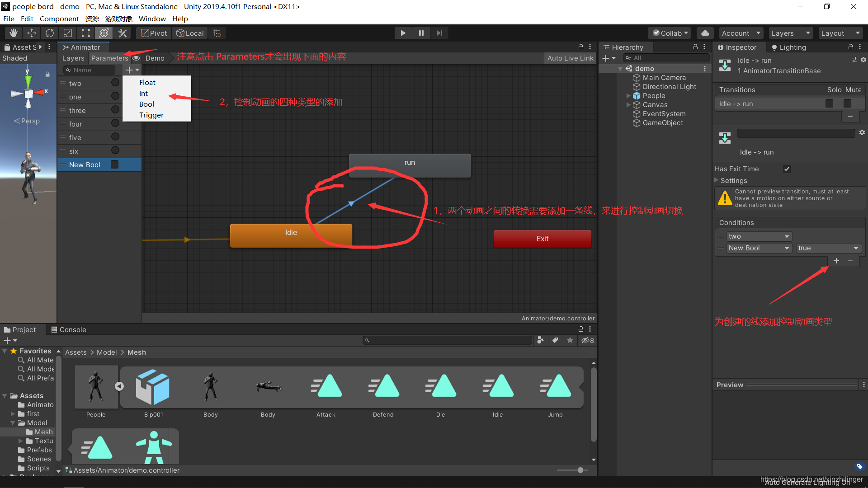Select the Idle state node
The height and width of the screenshot is (488, 868).
[291, 235]
